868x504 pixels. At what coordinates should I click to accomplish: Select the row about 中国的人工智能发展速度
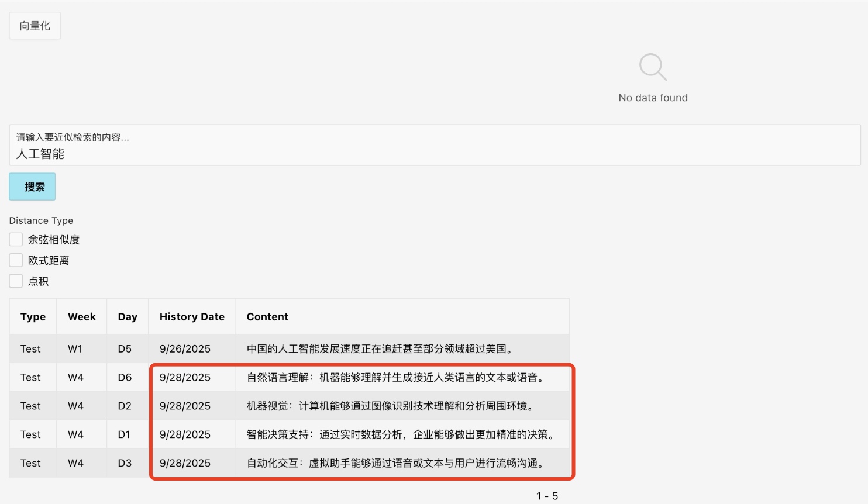(380, 349)
